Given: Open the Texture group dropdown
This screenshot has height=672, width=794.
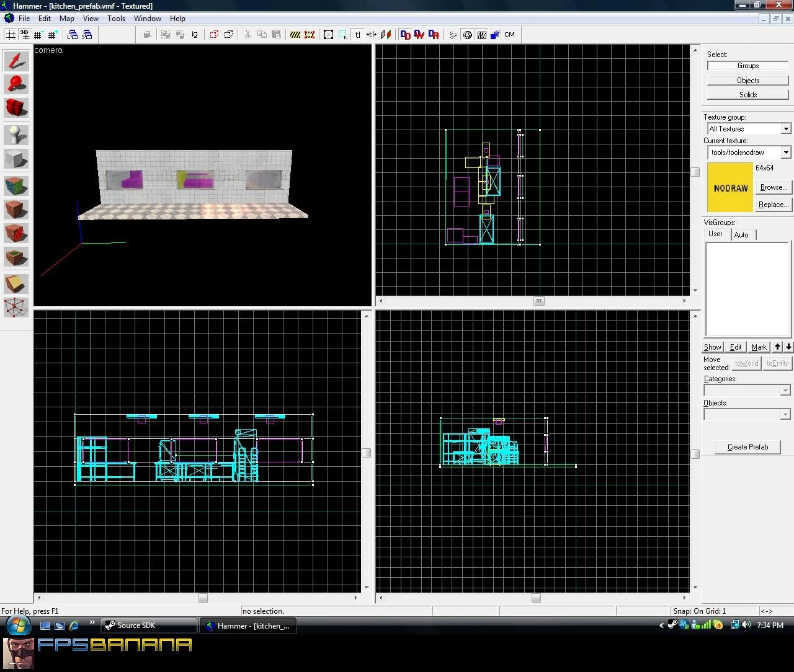Looking at the screenshot, I should 749,129.
